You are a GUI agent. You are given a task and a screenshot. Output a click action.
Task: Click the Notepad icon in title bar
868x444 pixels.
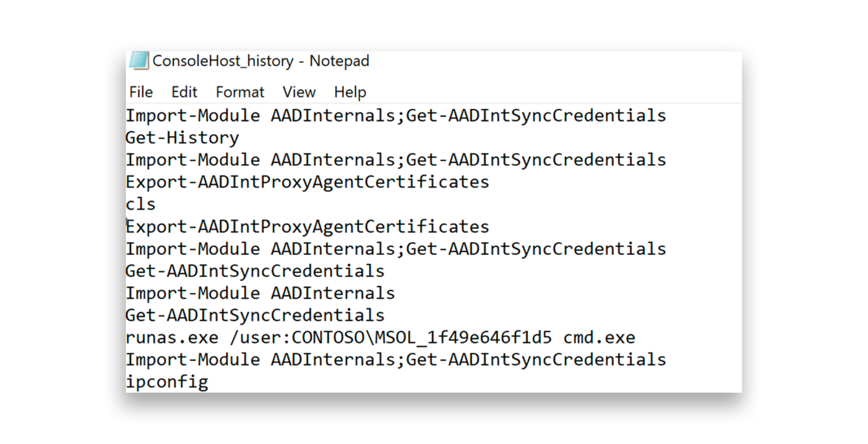(138, 60)
